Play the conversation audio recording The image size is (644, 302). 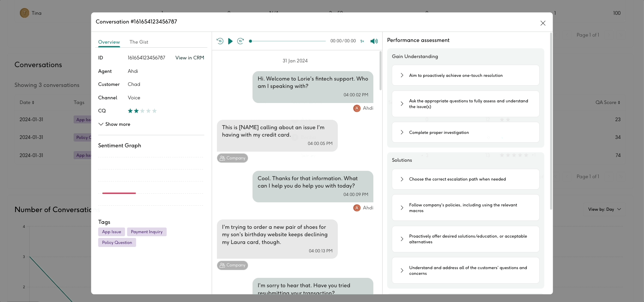(230, 41)
